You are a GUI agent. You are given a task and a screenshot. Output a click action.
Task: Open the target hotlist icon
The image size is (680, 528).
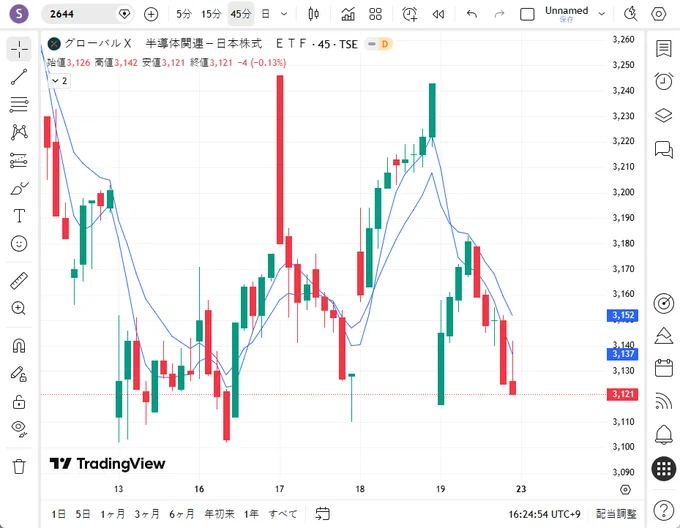pyautogui.click(x=664, y=303)
